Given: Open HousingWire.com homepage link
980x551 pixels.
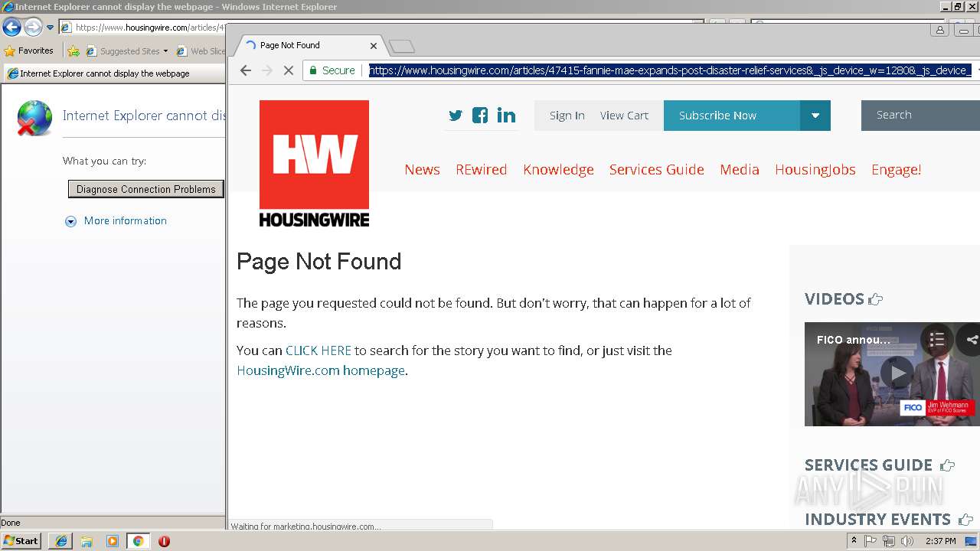Looking at the screenshot, I should [320, 371].
